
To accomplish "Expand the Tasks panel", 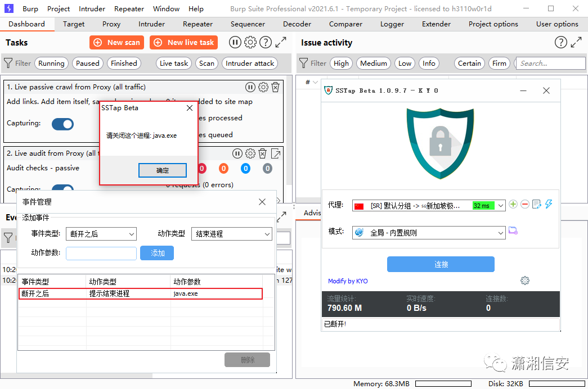I will tap(281, 42).
